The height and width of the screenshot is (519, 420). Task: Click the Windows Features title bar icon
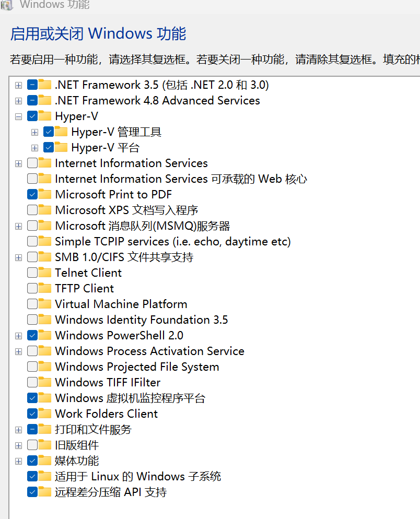(x=6, y=5)
